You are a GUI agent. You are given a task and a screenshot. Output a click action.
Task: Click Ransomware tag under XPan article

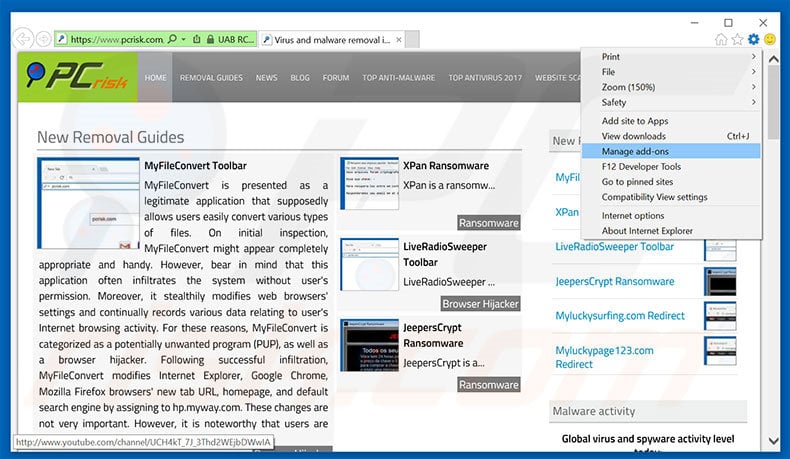489,223
